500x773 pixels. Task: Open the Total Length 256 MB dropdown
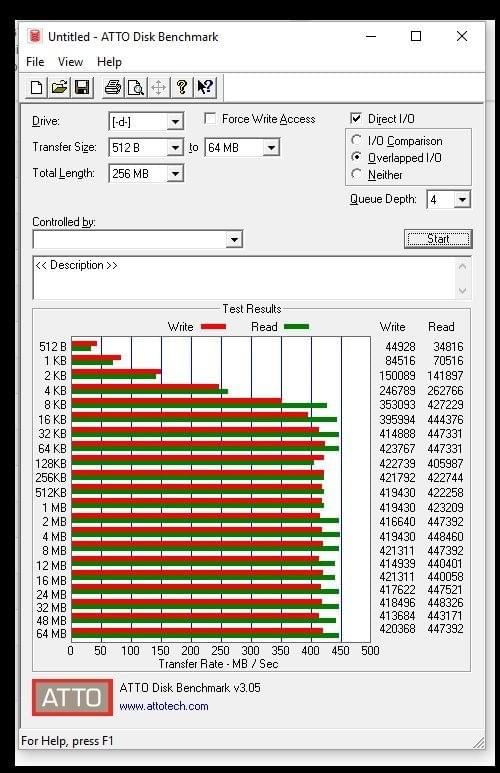175,174
